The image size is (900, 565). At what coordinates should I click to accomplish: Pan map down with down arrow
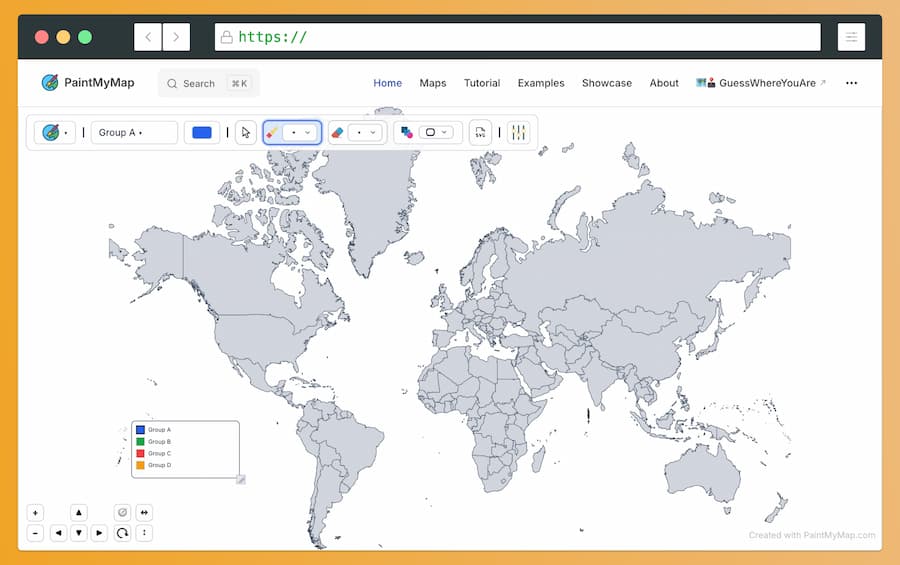(79, 533)
